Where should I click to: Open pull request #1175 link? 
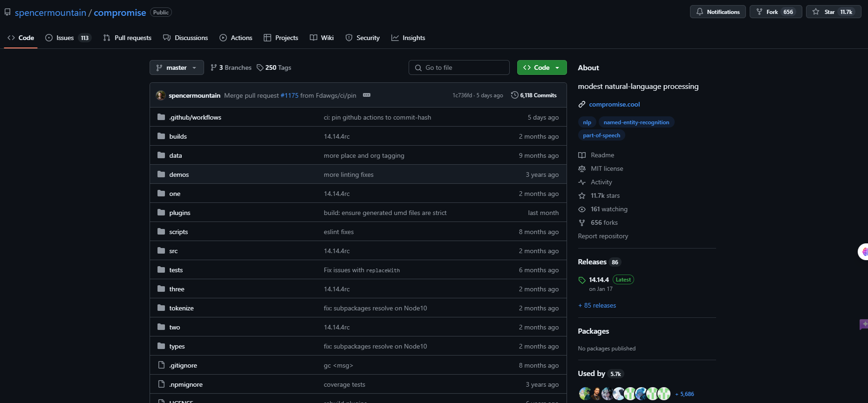289,95
